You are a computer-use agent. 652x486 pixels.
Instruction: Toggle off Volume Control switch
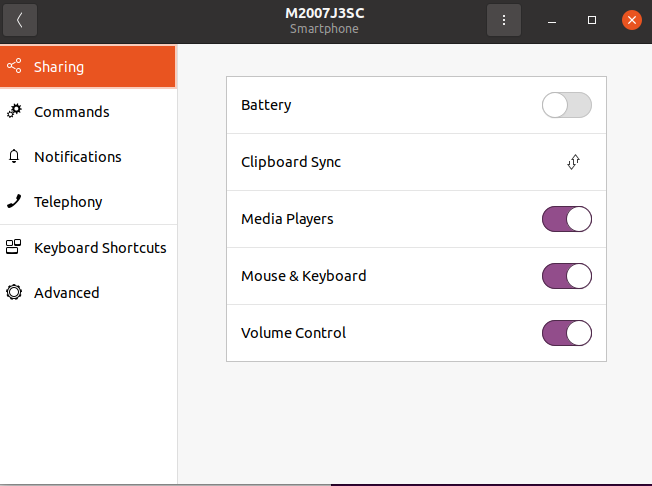pyautogui.click(x=566, y=333)
